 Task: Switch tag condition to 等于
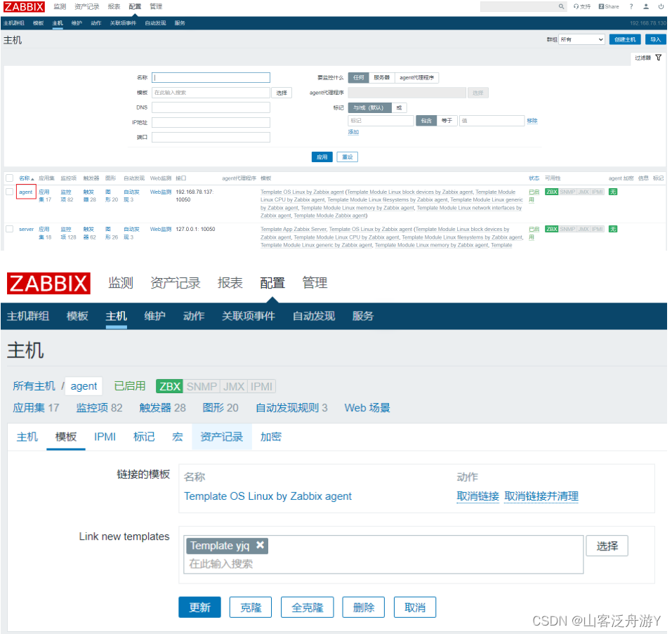(448, 120)
